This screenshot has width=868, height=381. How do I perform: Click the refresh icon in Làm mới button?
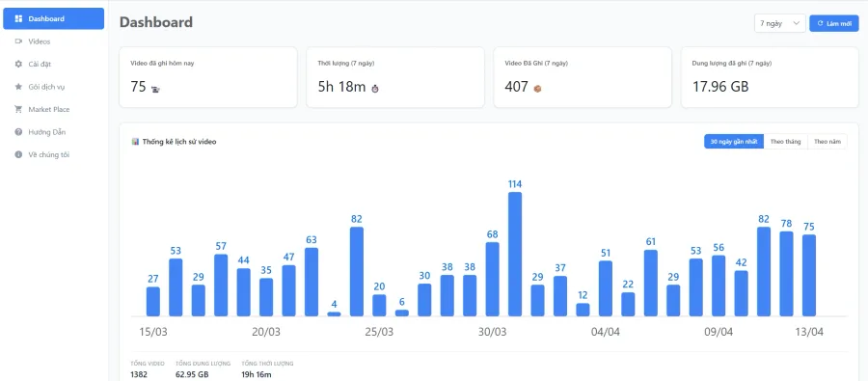821,23
